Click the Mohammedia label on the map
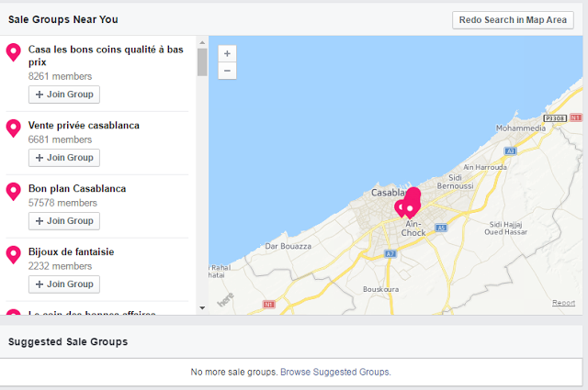Viewport: 588px width, 390px height. (521, 128)
